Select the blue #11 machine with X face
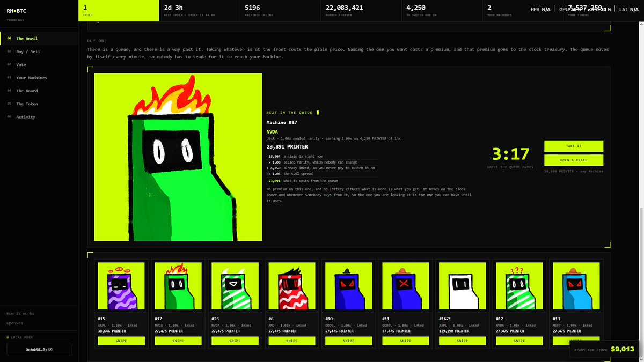This screenshot has width=644, height=362. click(x=405, y=286)
